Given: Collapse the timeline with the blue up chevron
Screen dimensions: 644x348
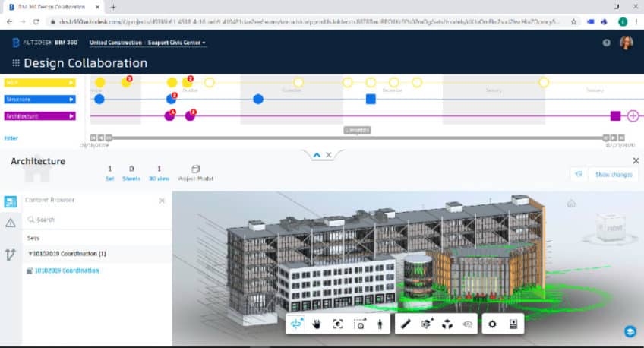Looking at the screenshot, I should tap(317, 155).
